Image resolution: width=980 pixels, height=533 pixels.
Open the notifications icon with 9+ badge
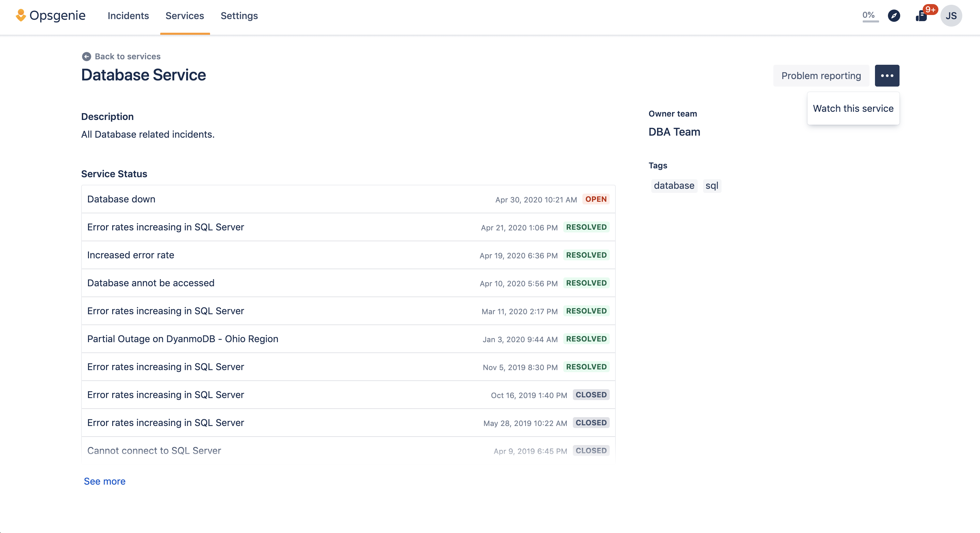pos(921,16)
